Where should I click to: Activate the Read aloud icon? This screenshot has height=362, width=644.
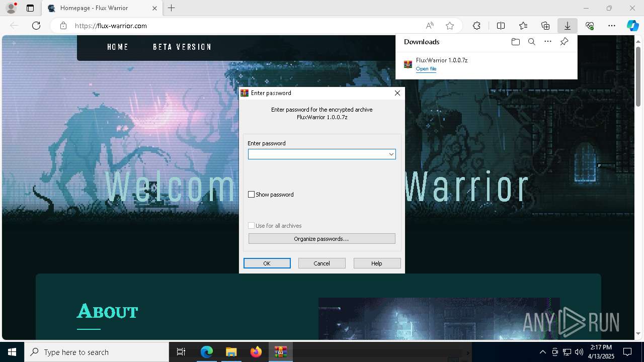(x=430, y=26)
